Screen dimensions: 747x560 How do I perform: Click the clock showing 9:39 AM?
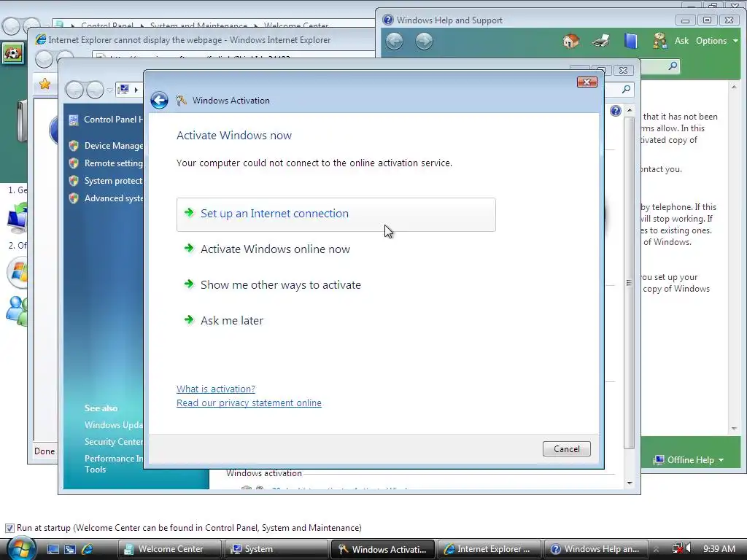[x=719, y=548]
